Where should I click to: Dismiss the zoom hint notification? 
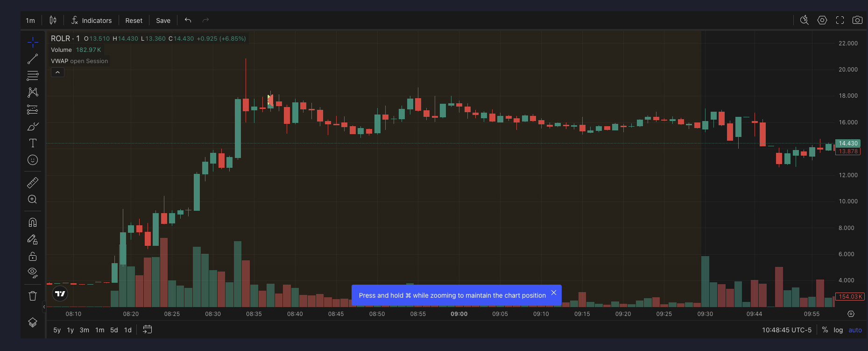point(554,293)
